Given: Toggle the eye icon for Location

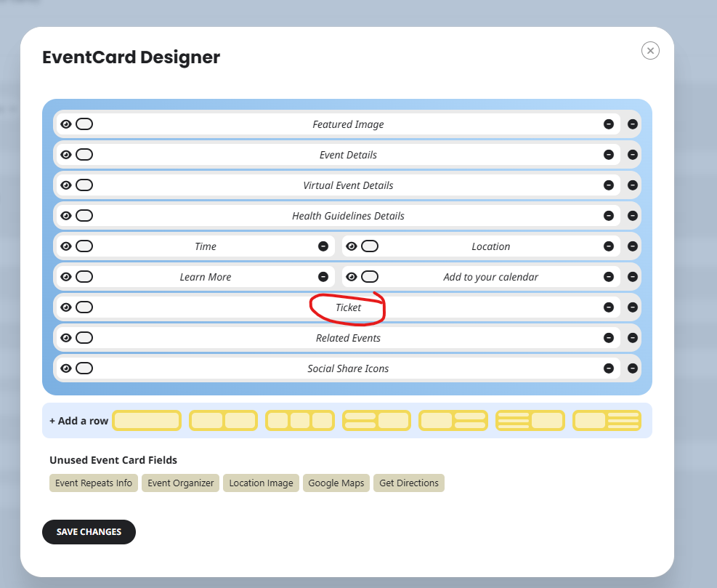Looking at the screenshot, I should click(x=351, y=246).
